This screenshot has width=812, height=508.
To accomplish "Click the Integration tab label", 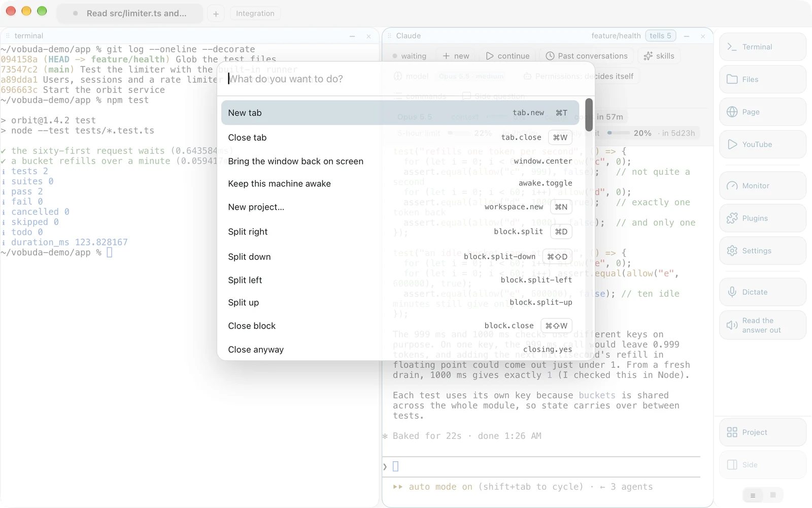I will click(255, 13).
